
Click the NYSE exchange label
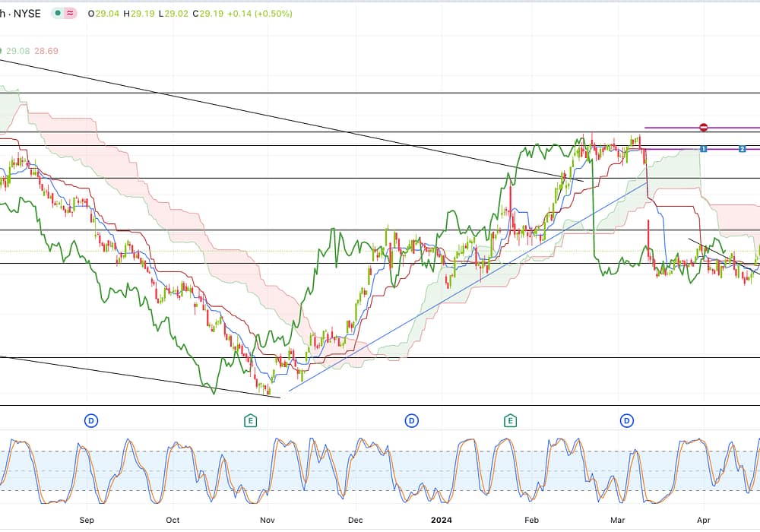(x=24, y=14)
